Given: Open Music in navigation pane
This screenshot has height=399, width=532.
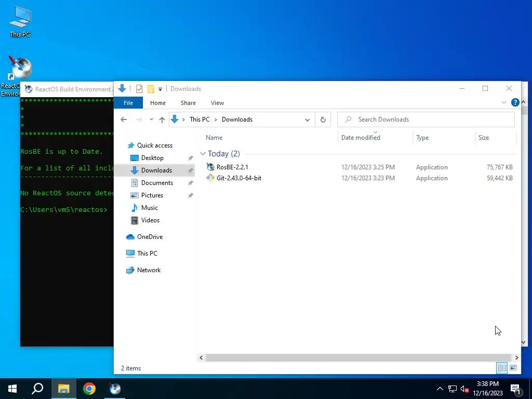Looking at the screenshot, I should pos(149,208).
